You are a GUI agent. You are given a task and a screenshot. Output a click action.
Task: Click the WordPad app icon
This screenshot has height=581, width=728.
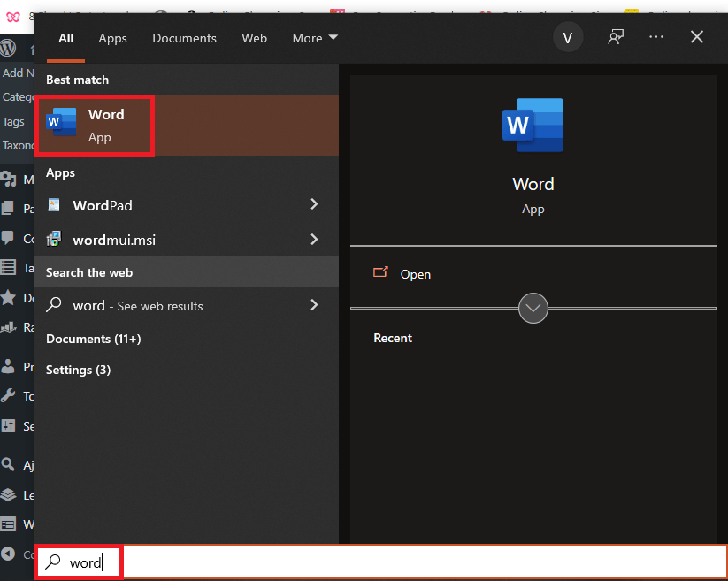(x=54, y=204)
